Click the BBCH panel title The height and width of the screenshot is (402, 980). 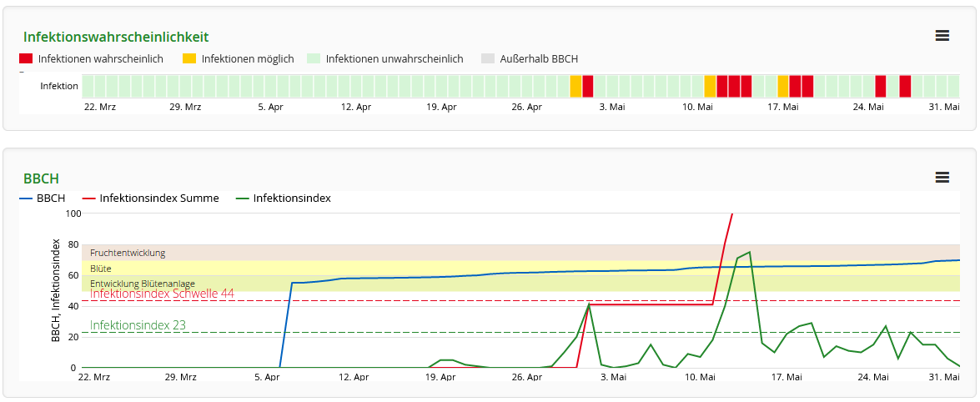click(x=41, y=178)
